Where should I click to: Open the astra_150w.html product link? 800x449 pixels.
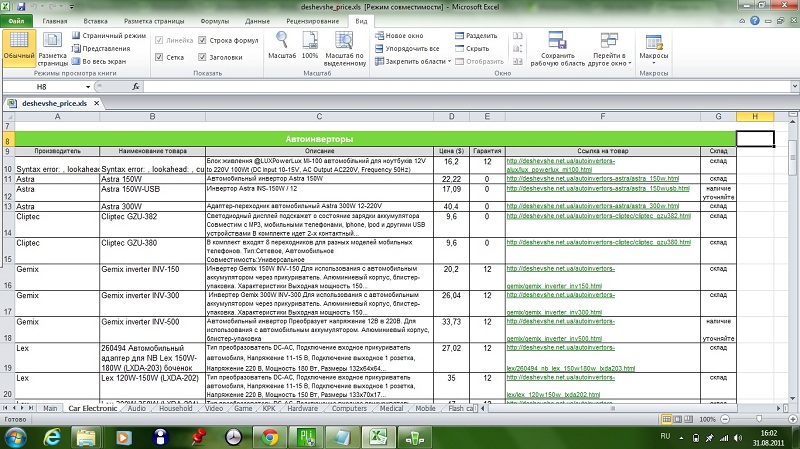pos(593,179)
